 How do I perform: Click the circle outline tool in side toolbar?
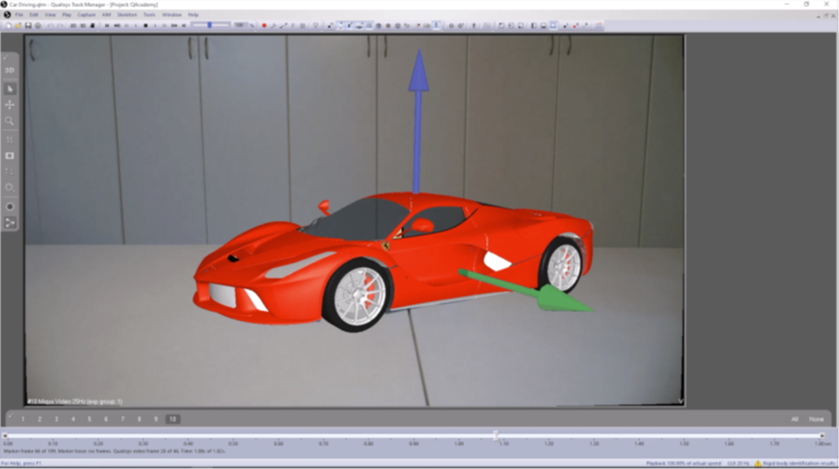coord(10,188)
